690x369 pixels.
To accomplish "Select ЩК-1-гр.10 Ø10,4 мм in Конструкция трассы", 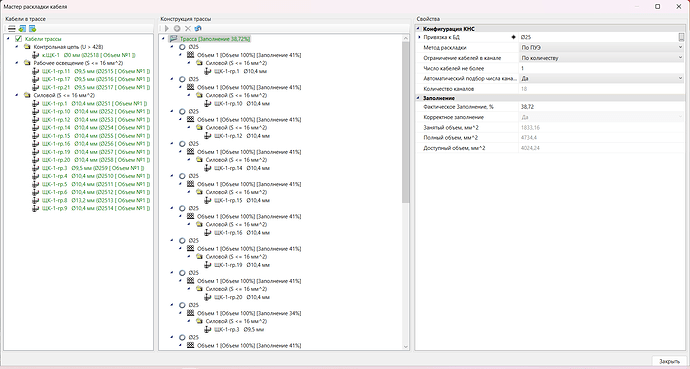I will pos(242,103).
